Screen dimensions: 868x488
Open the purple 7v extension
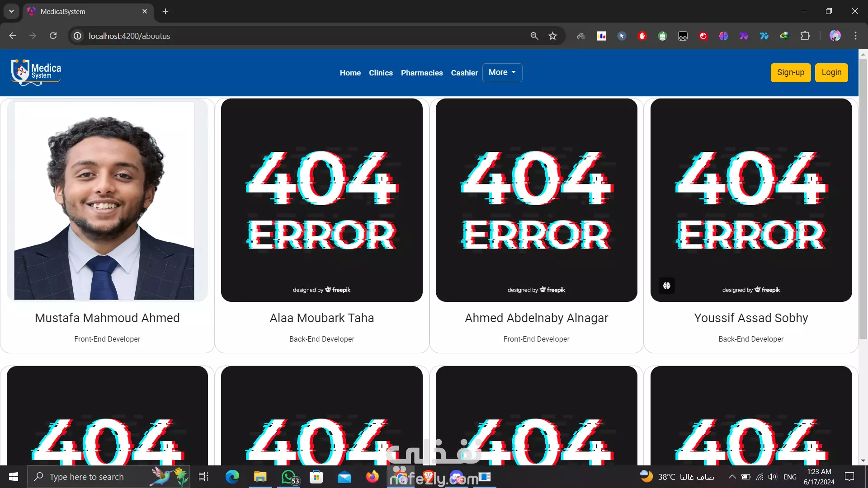click(x=744, y=36)
